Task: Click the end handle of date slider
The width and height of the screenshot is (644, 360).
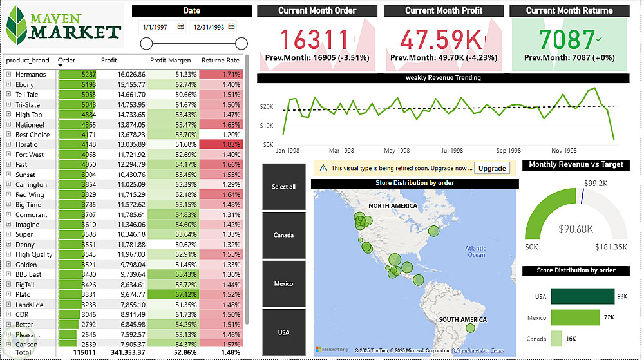Action: tap(241, 43)
